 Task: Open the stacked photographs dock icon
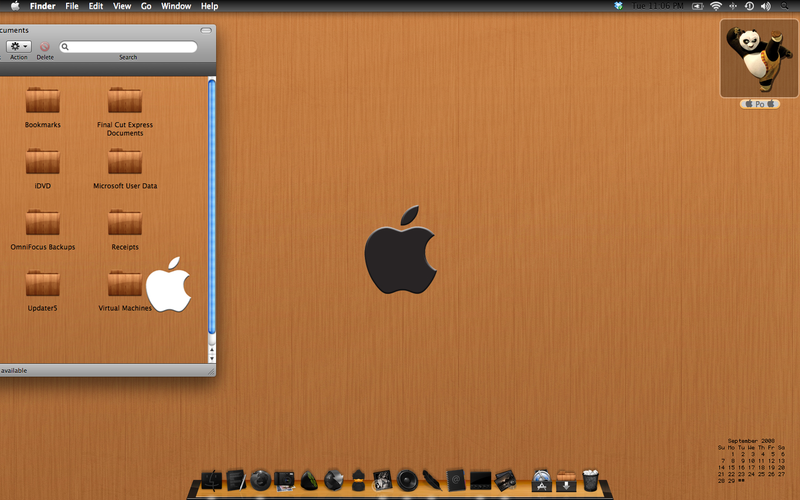click(x=505, y=481)
